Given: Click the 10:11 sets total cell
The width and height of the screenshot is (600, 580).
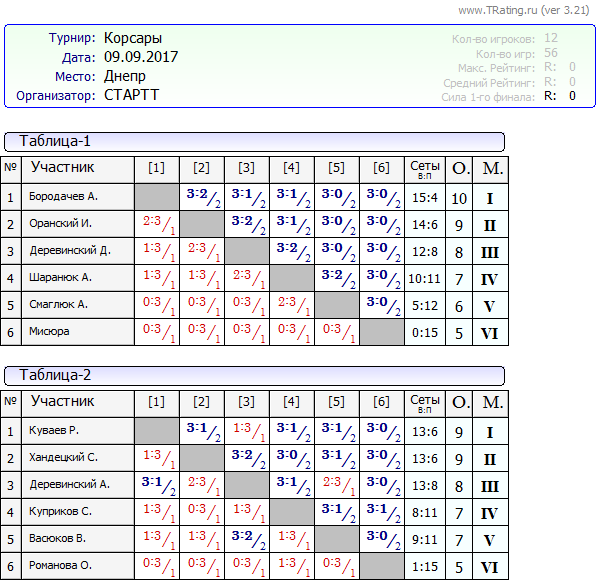Looking at the screenshot, I should click(424, 278).
